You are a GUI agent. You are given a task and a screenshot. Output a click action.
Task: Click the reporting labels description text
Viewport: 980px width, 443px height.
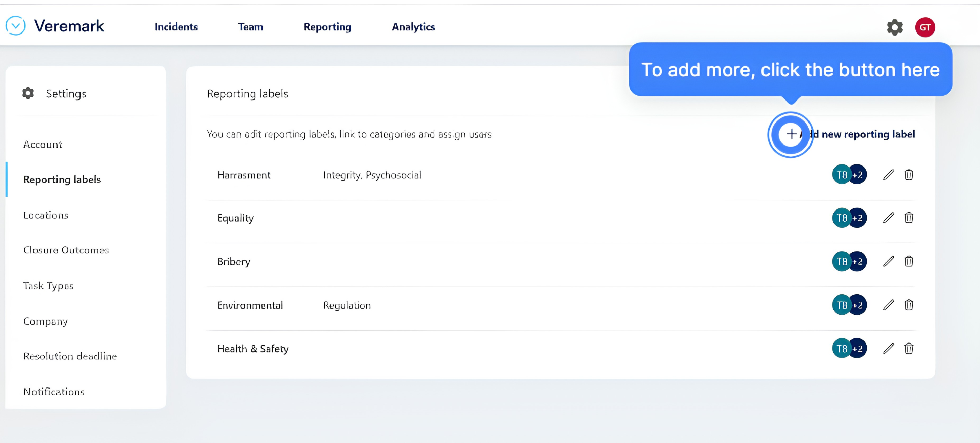(x=349, y=134)
